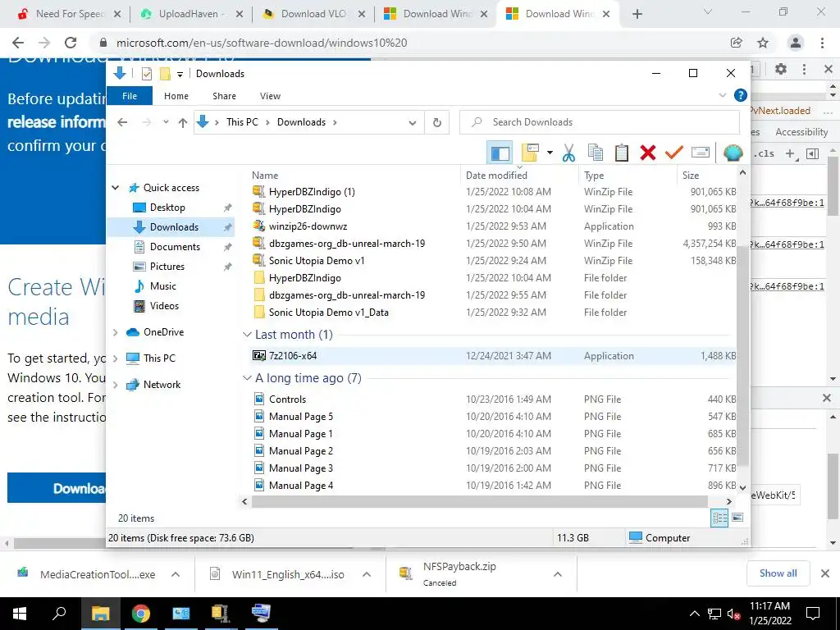Bookmark this page with the star icon
840x630 pixels.
point(763,43)
